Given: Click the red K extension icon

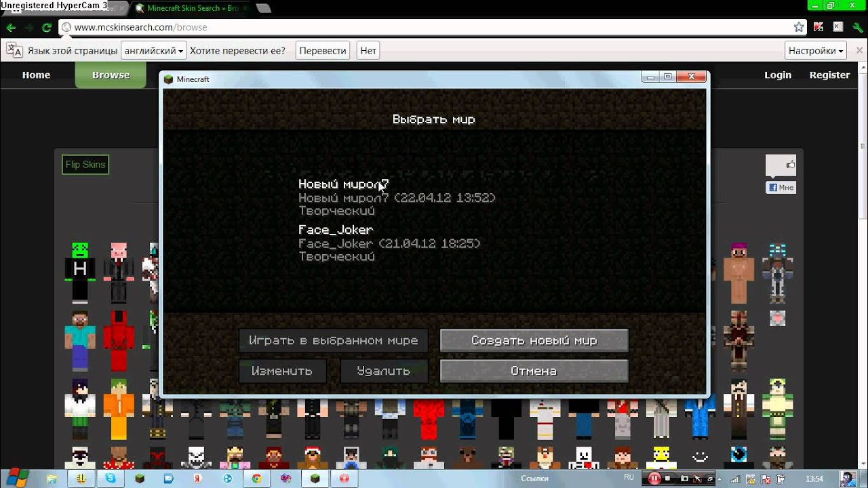Looking at the screenshot, I should click(x=819, y=27).
